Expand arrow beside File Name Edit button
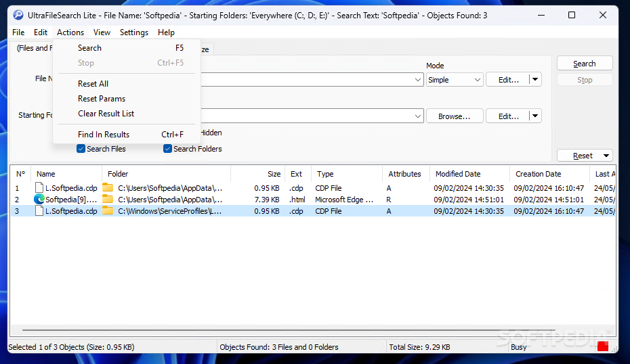630x364 pixels. click(535, 79)
